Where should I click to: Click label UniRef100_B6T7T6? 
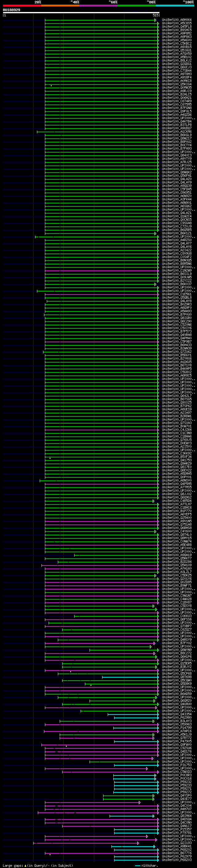tap(177, 853)
